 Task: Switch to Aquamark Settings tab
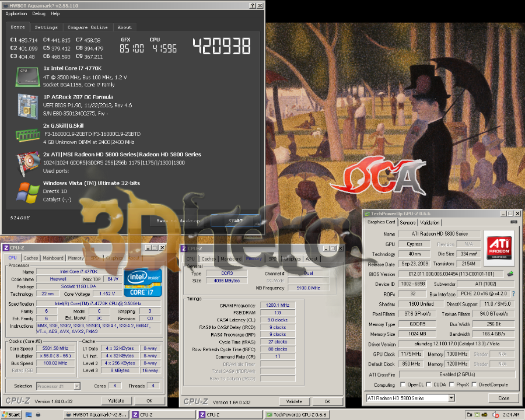pyautogui.click(x=46, y=27)
